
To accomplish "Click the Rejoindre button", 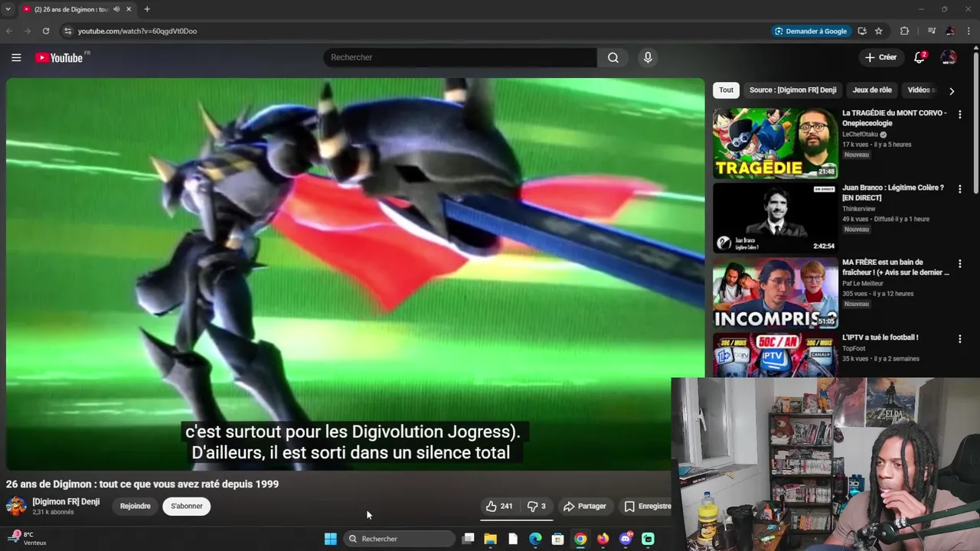I will tap(136, 506).
